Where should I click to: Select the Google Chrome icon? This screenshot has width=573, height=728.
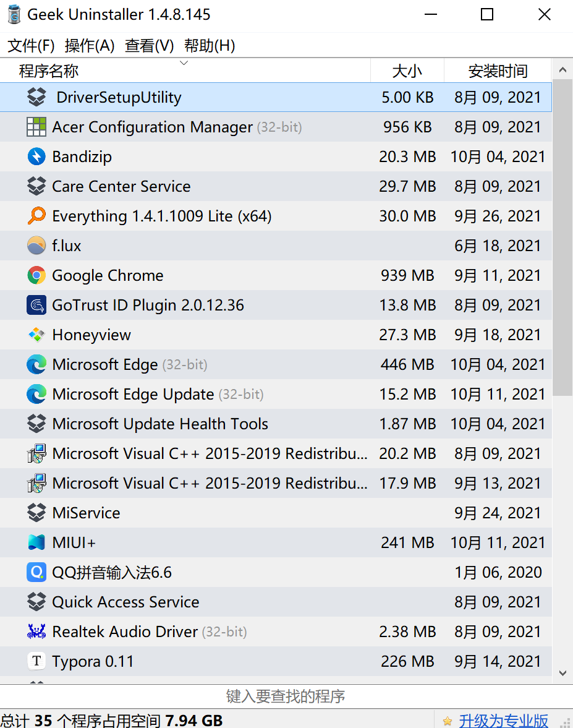[x=36, y=275]
